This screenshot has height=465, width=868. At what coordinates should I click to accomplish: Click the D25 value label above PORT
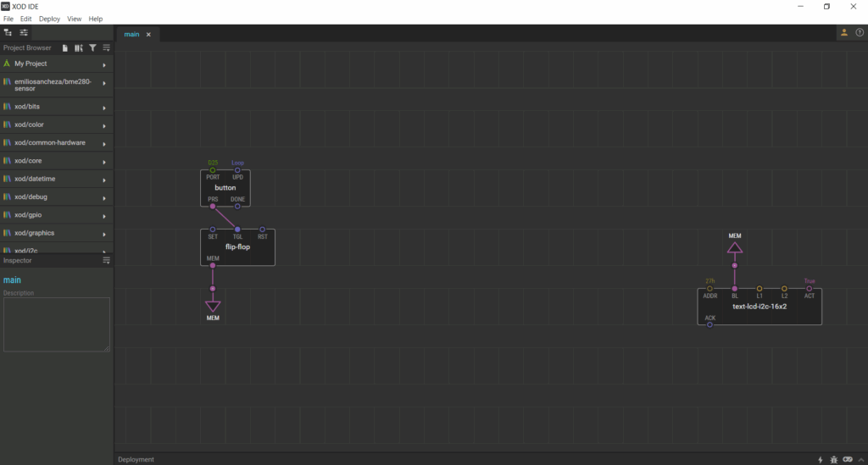tap(213, 163)
